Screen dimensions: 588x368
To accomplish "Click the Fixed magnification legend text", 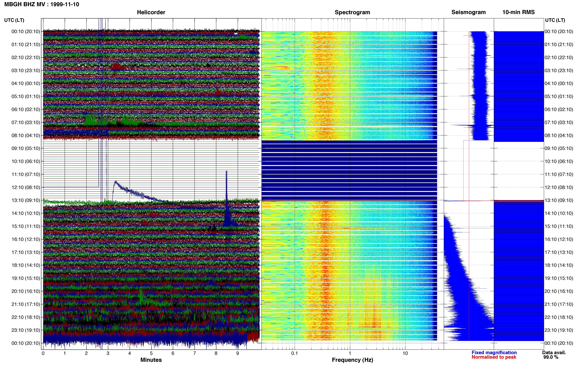I will pos(494,352).
